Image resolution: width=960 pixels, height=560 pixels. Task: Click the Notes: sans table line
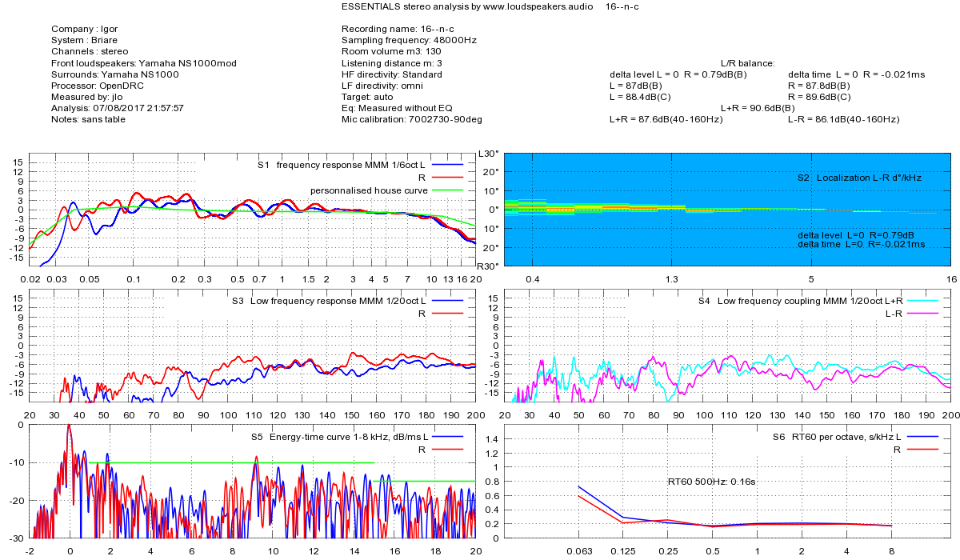pos(88,119)
